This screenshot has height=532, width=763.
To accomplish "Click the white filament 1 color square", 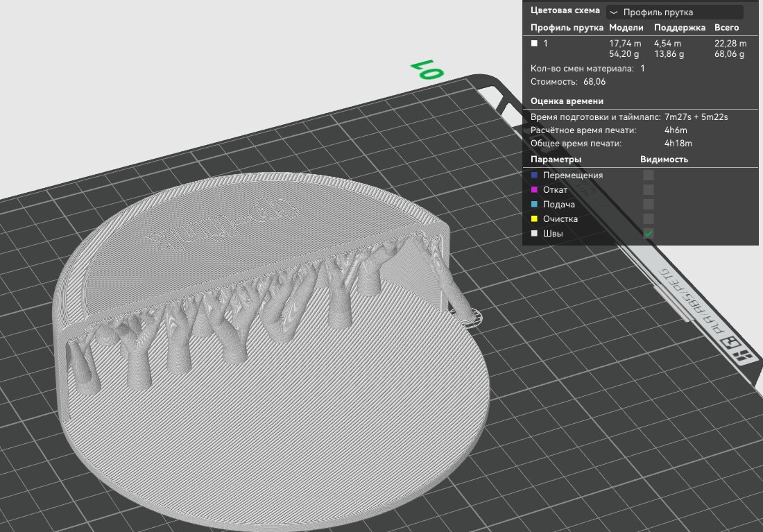I will (x=534, y=43).
